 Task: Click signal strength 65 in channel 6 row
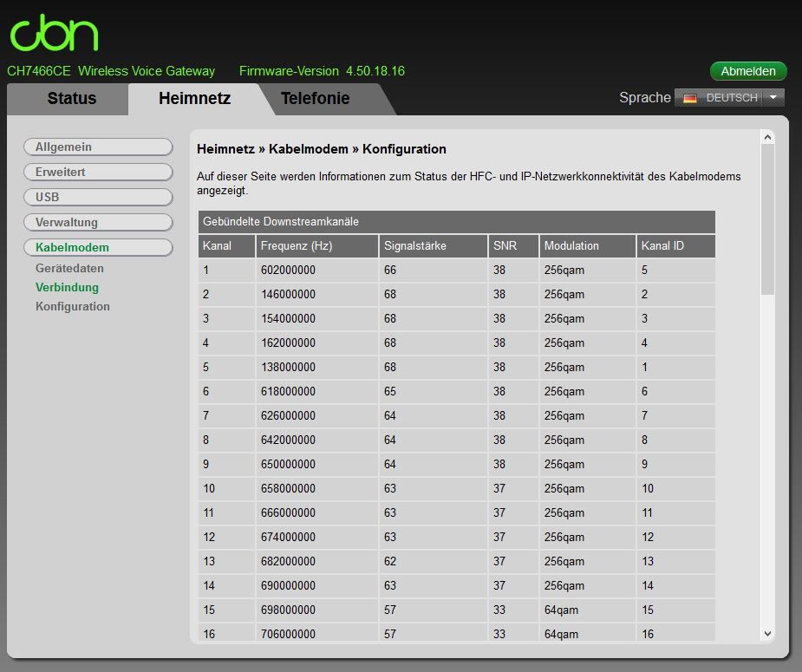390,391
